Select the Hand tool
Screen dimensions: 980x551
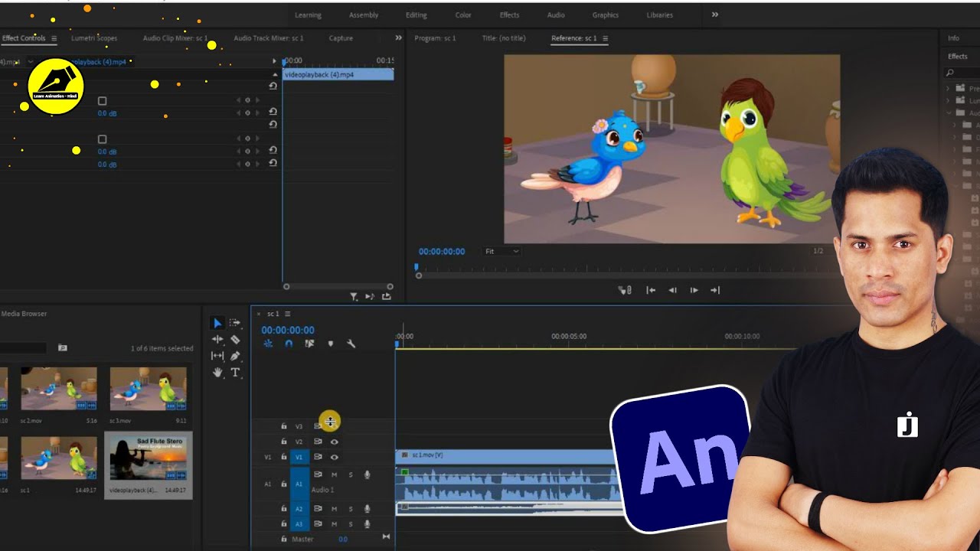coord(217,373)
